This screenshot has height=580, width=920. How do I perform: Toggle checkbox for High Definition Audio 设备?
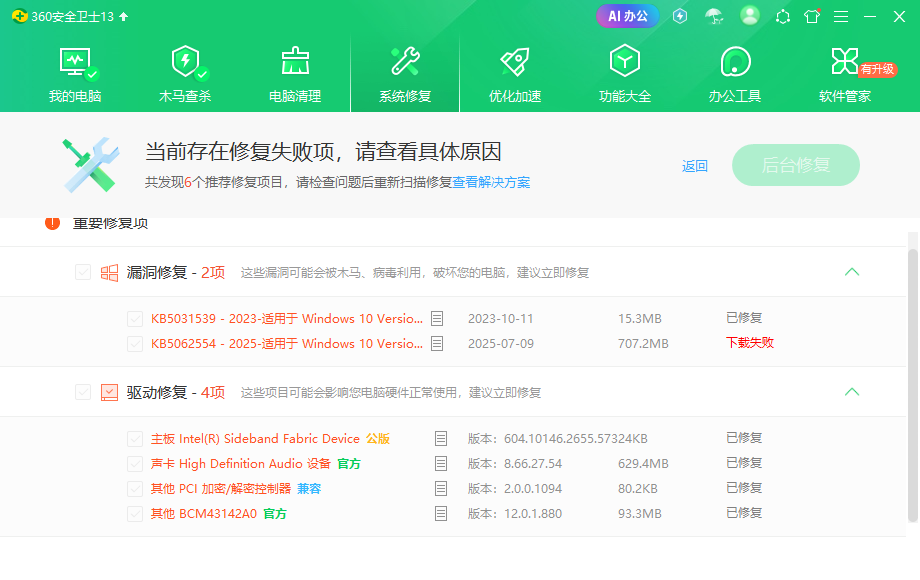tap(135, 464)
